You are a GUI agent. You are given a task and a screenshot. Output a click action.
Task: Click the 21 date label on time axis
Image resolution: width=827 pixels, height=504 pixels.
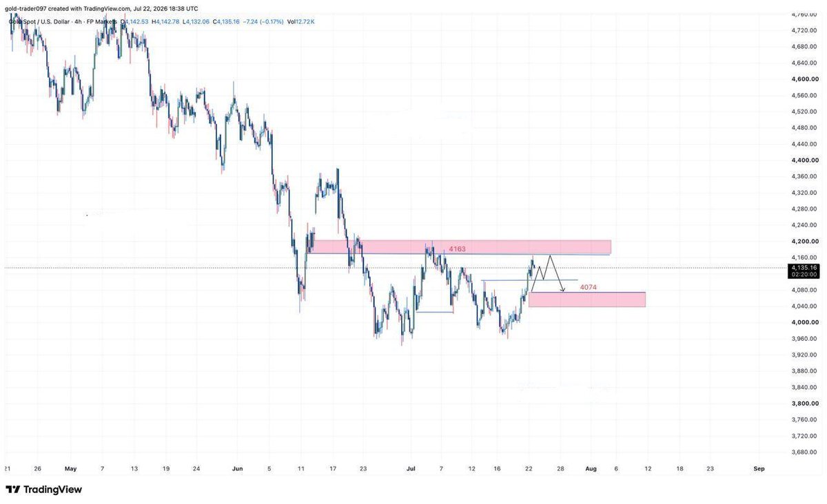(8, 469)
